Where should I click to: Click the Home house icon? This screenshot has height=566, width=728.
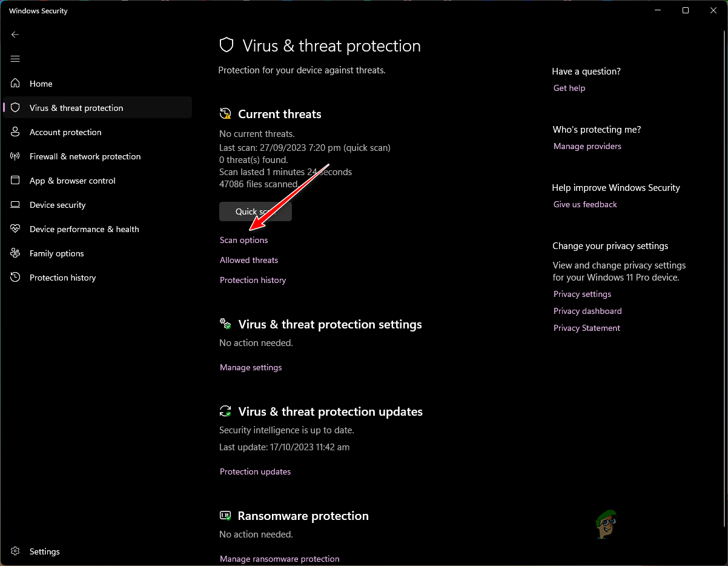[x=16, y=84]
